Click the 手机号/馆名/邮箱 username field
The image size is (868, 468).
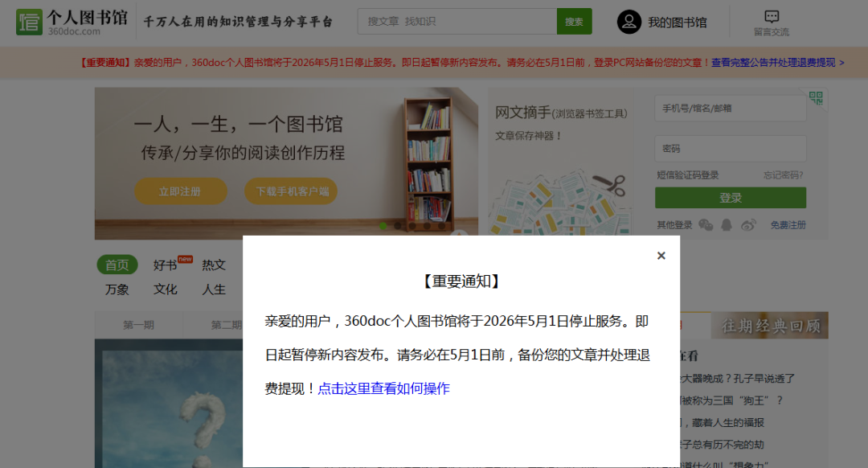(730, 109)
